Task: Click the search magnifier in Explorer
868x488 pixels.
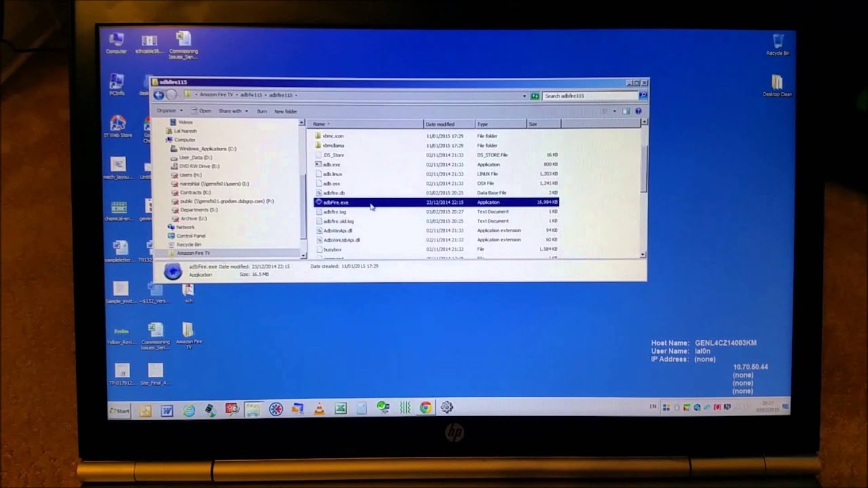Action: tap(643, 96)
